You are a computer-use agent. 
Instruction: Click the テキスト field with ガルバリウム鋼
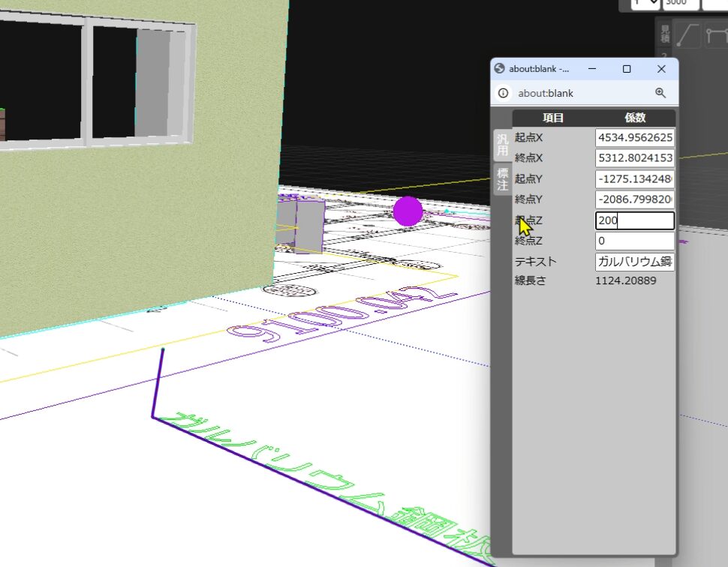(x=634, y=262)
